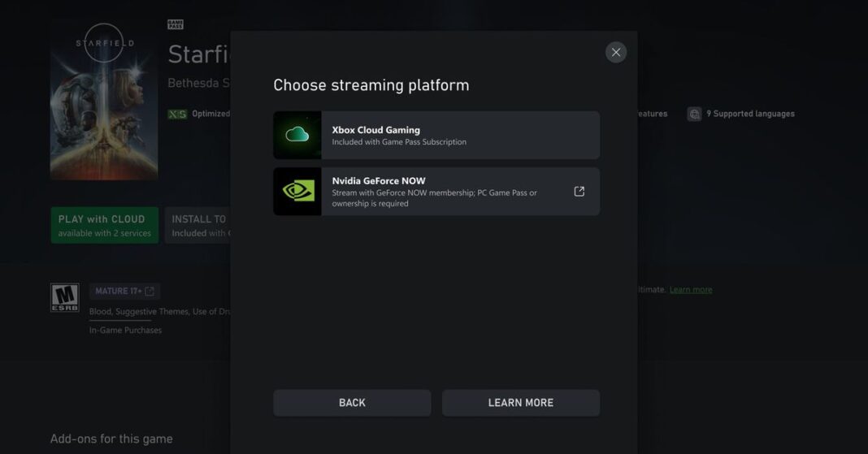The image size is (868, 454).
Task: Choose the Nvidia GeForce NOW title text
Action: pyautogui.click(x=378, y=181)
